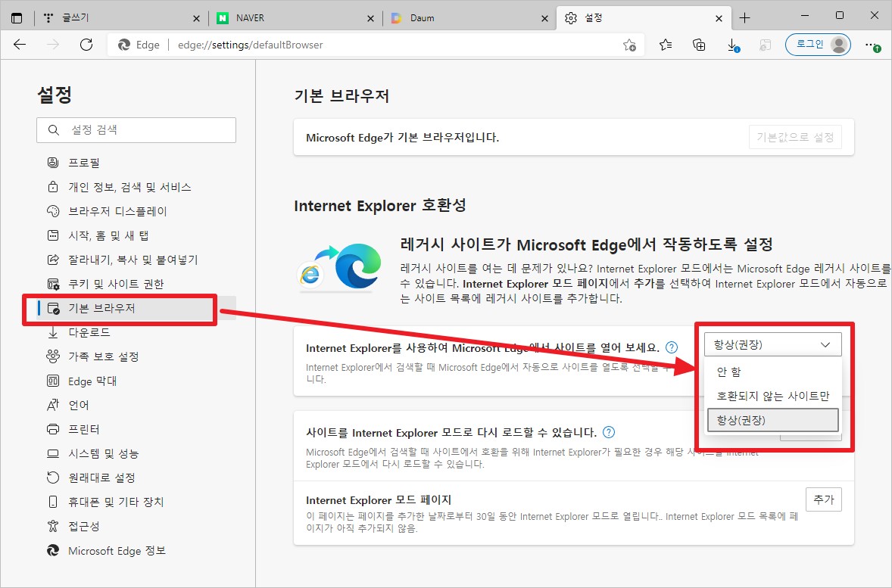Open the Downloads toolbar icon
Screen dimensions: 892x588
point(733,45)
